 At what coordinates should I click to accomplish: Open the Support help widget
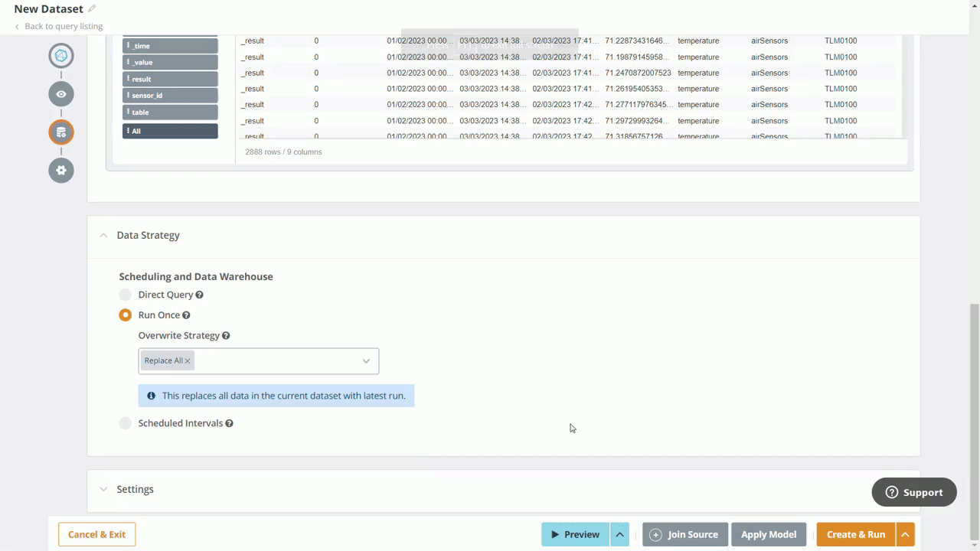[913, 492]
